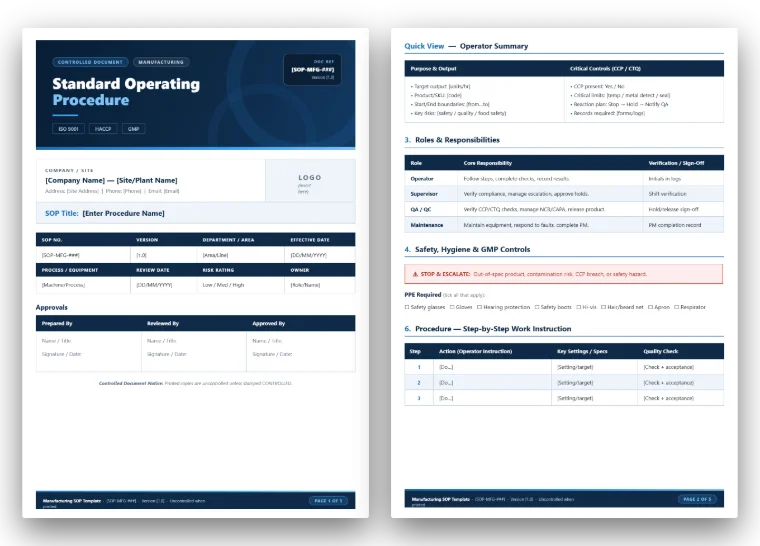The height and width of the screenshot is (546, 760).
Task: Click the MANUFACTURING badge on cover header
Action: pos(161,62)
